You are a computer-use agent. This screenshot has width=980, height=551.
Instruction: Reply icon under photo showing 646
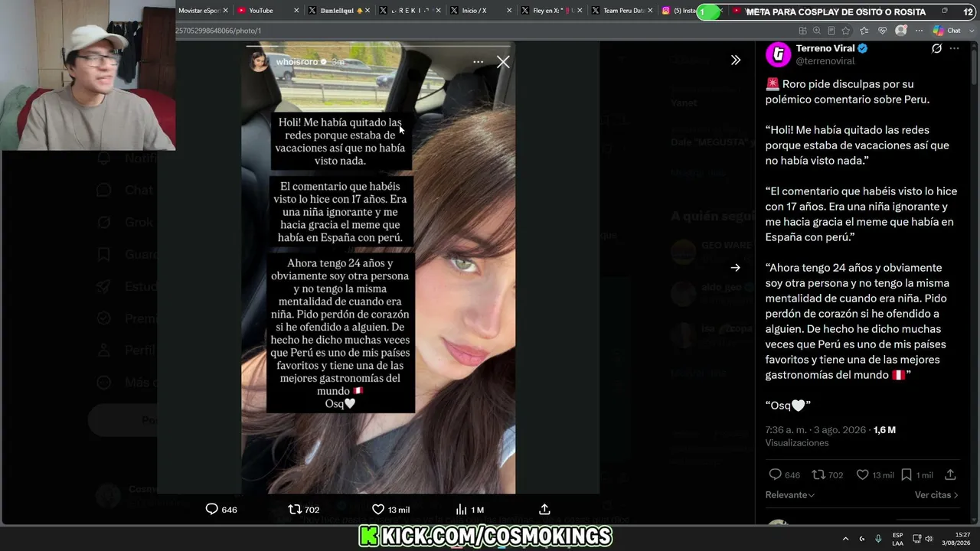coord(212,509)
